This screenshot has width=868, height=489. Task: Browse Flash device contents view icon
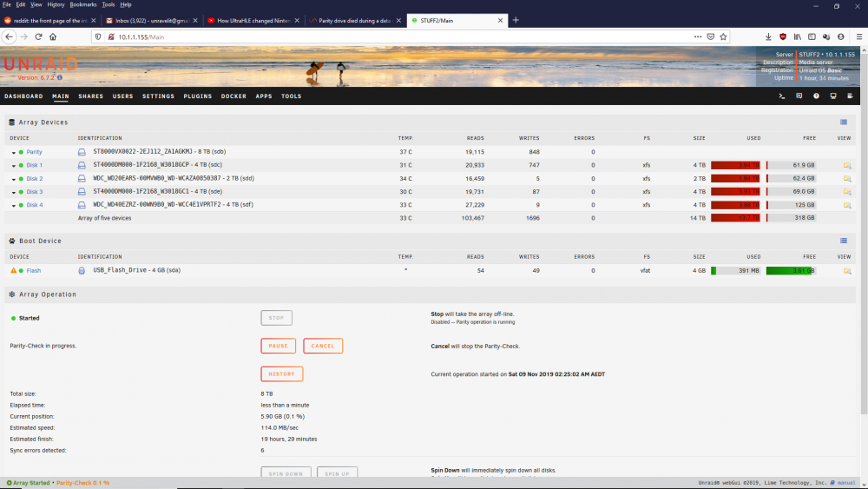click(x=847, y=271)
